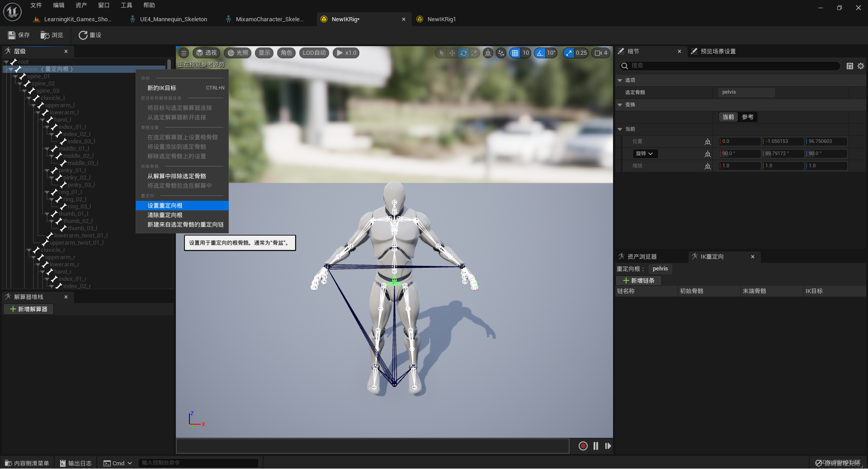Open the Character viewport menu

[287, 53]
